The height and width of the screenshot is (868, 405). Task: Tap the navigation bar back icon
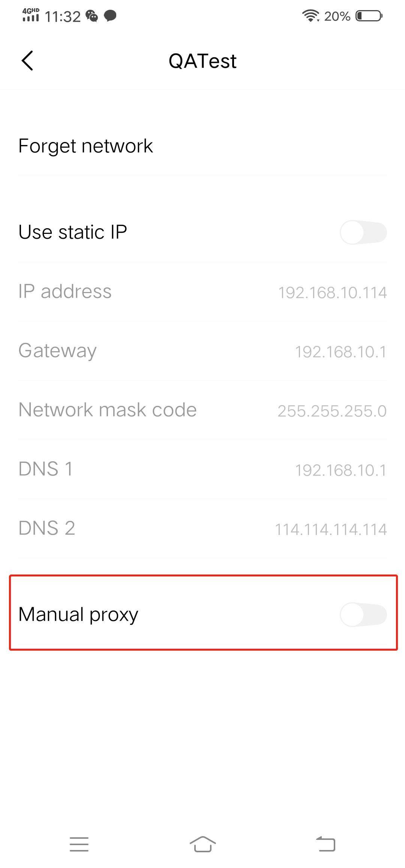click(x=325, y=844)
